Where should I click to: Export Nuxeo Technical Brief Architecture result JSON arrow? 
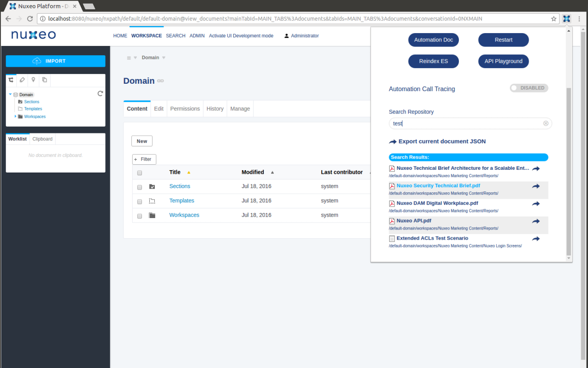tap(536, 169)
